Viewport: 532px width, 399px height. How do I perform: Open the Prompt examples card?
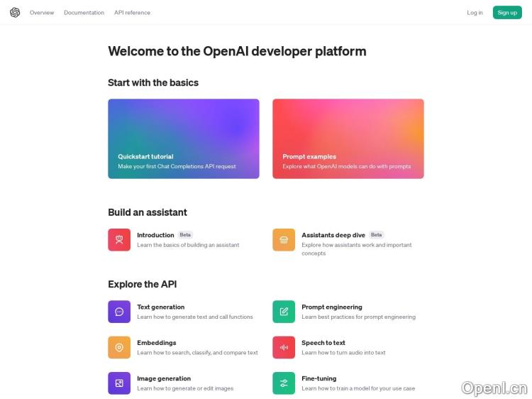coord(348,138)
